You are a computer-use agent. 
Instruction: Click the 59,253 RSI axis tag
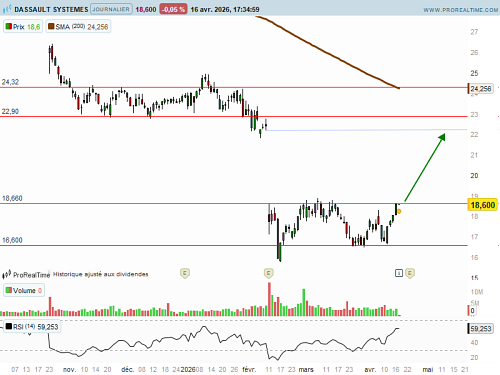(x=481, y=329)
